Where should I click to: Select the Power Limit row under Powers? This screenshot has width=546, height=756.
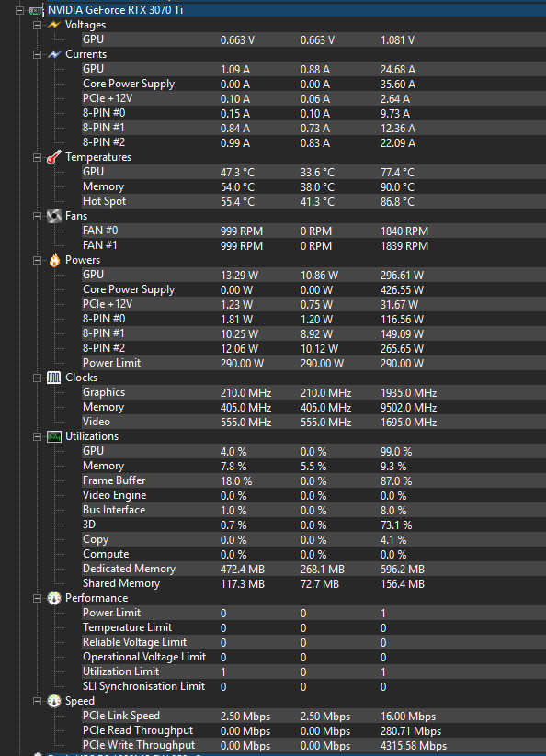tap(313, 363)
